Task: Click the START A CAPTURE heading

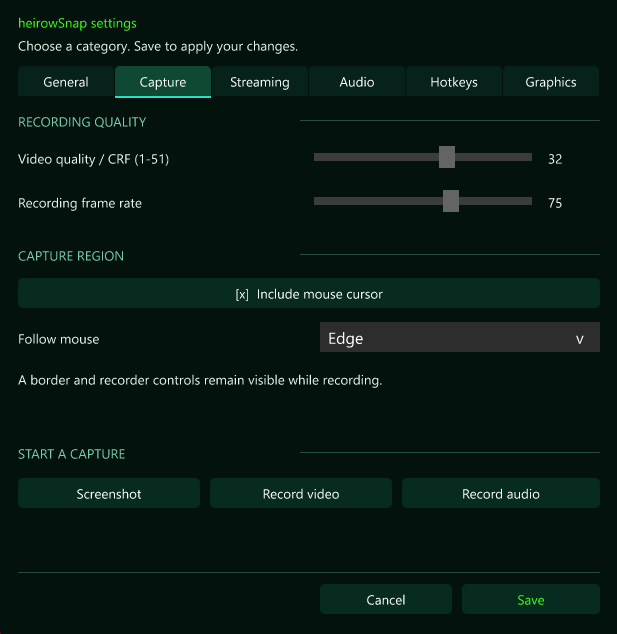Action: 72,454
